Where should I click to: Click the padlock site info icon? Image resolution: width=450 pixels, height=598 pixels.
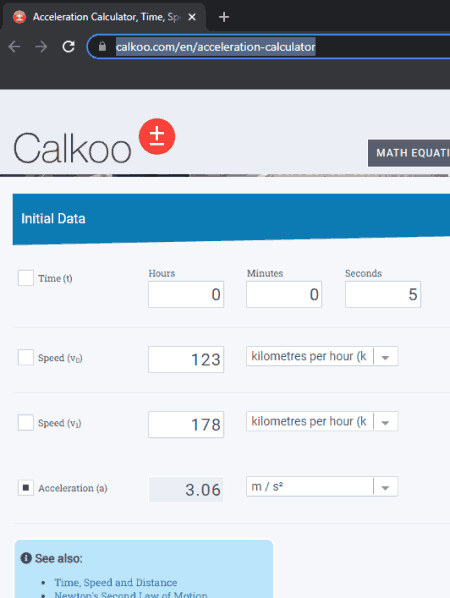102,47
